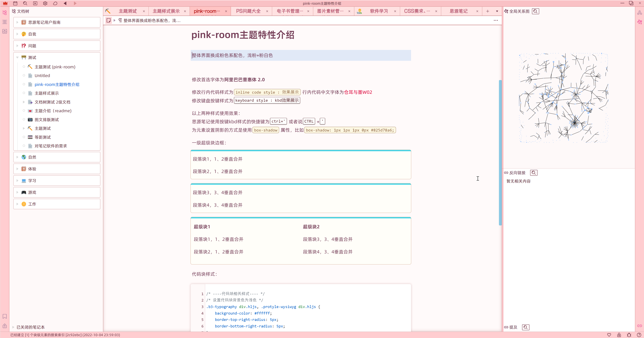644x338 pixels.
Task: Switch to the 主题样式展示 tab
Action: [x=166, y=11]
